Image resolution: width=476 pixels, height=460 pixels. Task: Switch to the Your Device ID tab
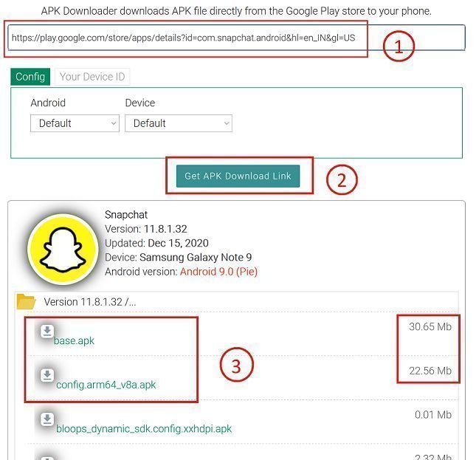click(x=92, y=77)
